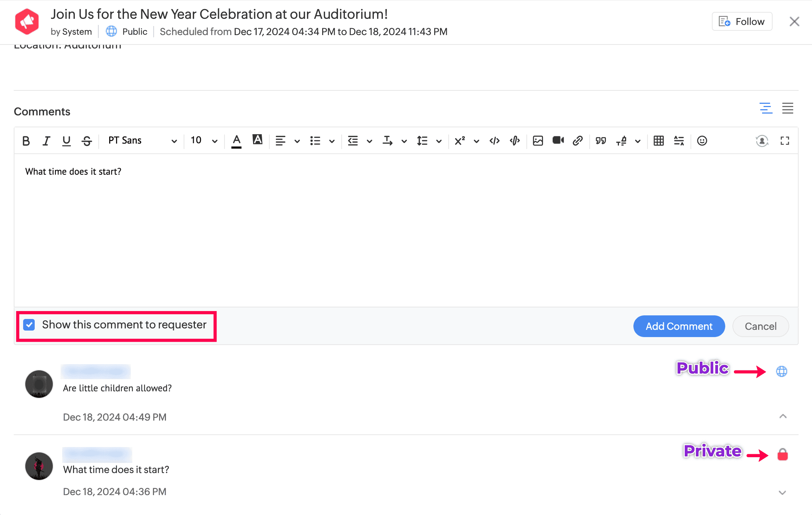Open the emoji picker
Image resolution: width=812 pixels, height=515 pixels.
pyautogui.click(x=702, y=141)
